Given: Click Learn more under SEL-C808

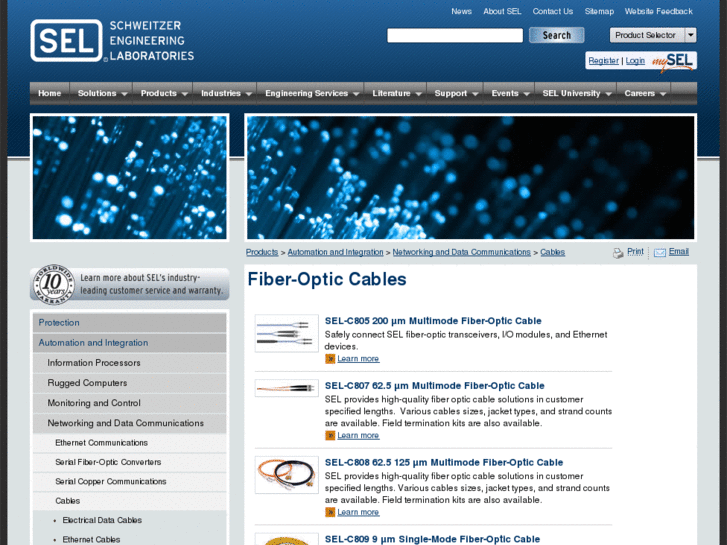Looking at the screenshot, I should point(358,512).
